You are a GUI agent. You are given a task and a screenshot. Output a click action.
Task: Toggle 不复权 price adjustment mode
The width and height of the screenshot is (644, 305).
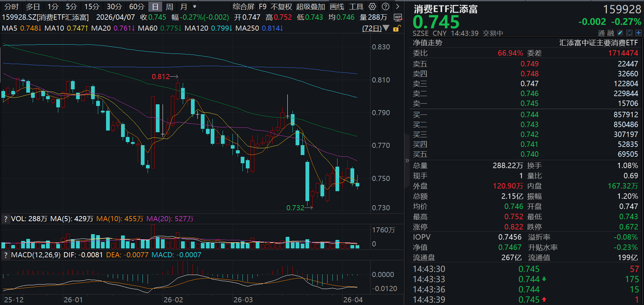click(281, 6)
